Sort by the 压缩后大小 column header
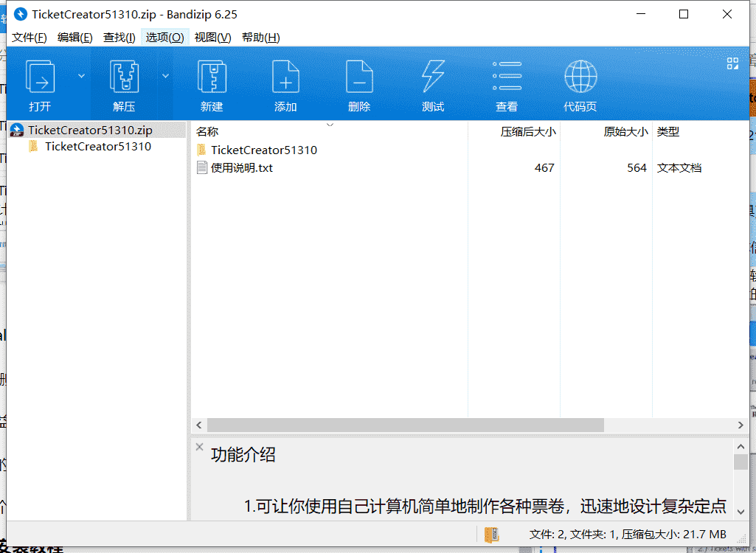Viewport: 756px width, 553px height. 528,132
